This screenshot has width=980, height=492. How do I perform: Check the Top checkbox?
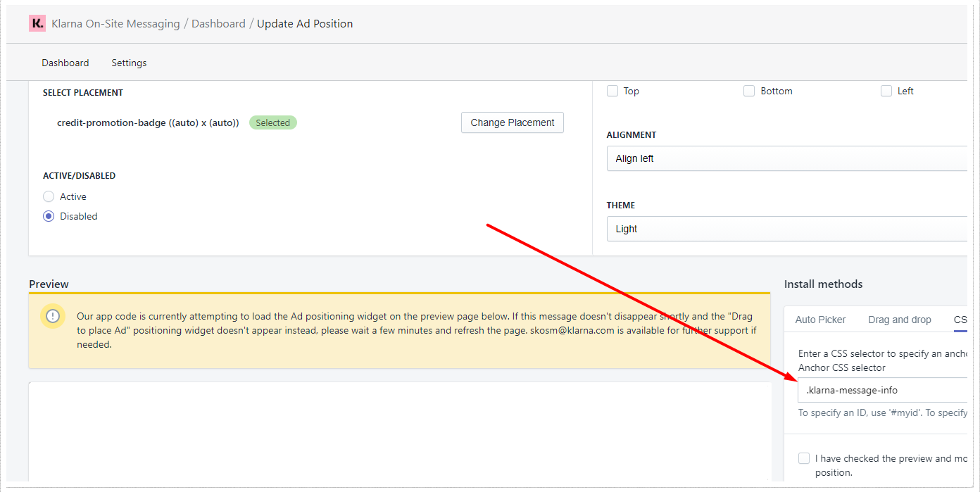click(x=612, y=91)
